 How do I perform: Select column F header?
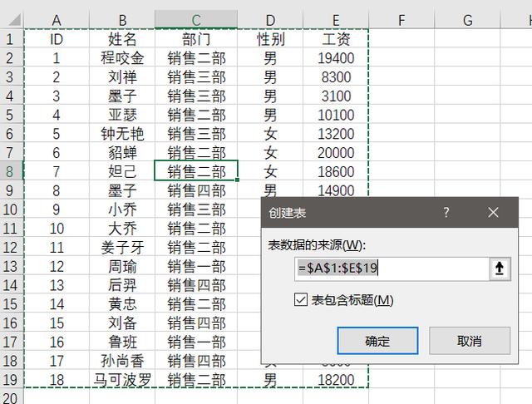[401, 20]
